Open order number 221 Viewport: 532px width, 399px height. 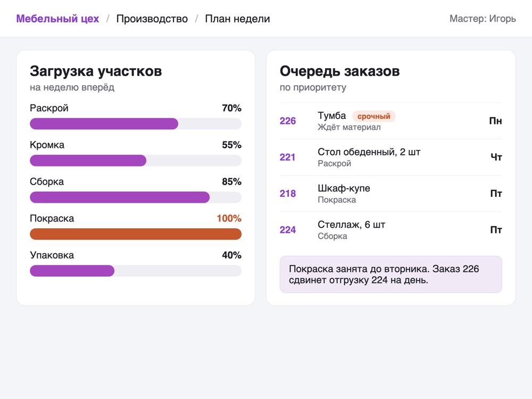(x=287, y=157)
